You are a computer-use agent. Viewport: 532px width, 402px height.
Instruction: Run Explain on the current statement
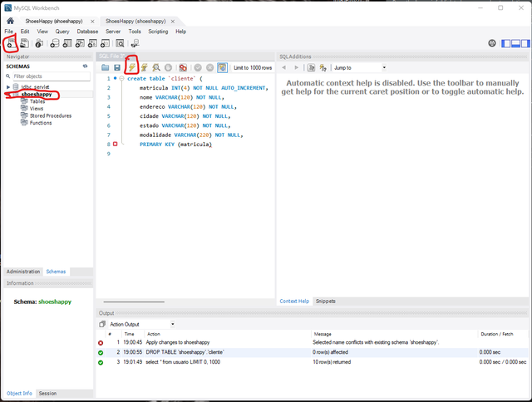click(x=156, y=68)
